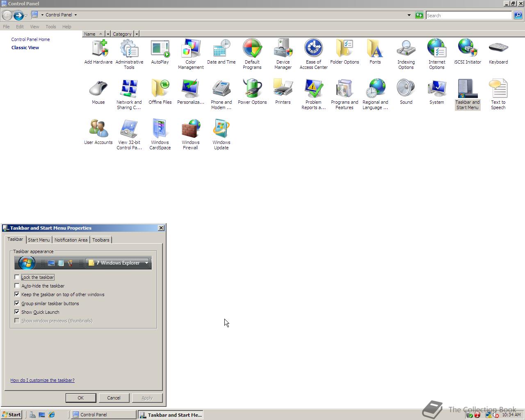Open Device Manager
The image size is (525, 420).
(283, 55)
